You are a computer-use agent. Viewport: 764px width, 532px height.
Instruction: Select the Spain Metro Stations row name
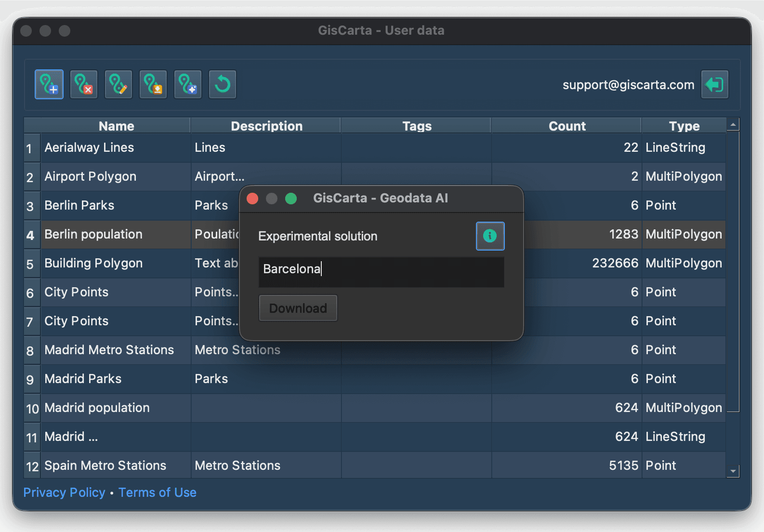pyautogui.click(x=105, y=465)
